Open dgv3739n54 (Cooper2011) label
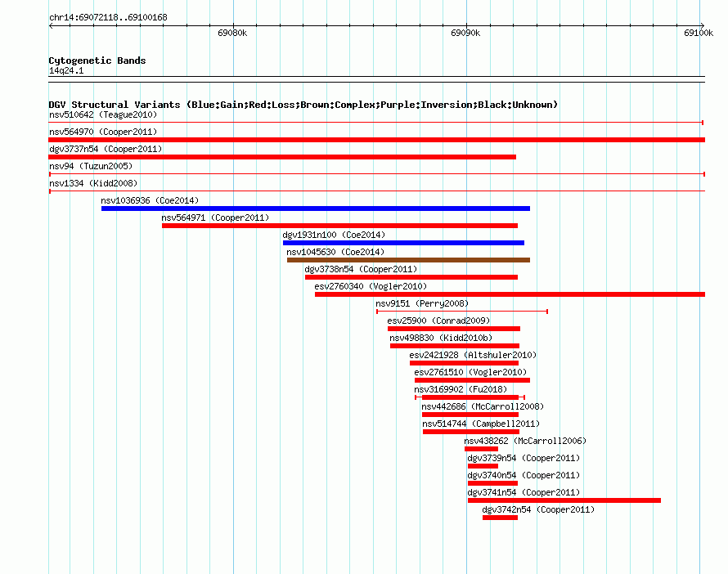 click(524, 458)
